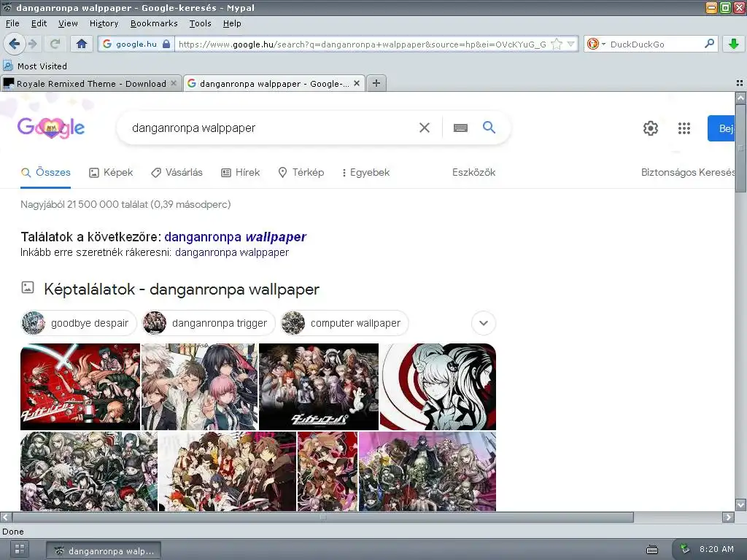Open the Eszközök search tools

tap(473, 172)
